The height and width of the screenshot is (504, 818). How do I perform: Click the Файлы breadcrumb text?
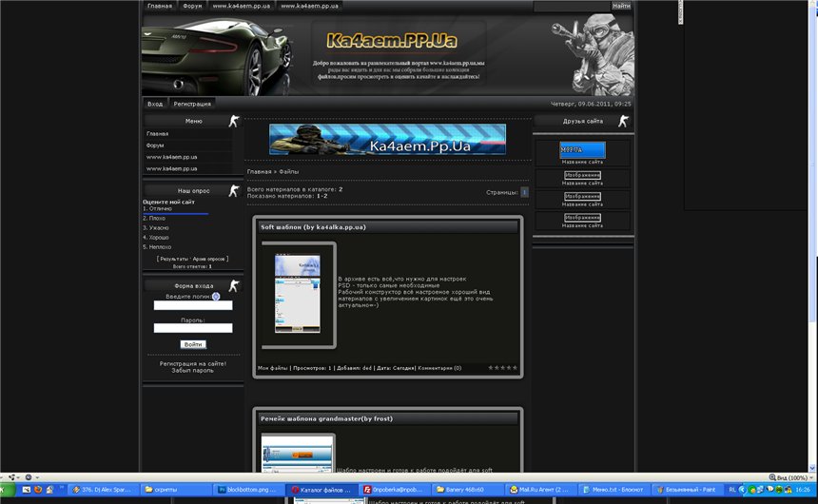point(288,172)
